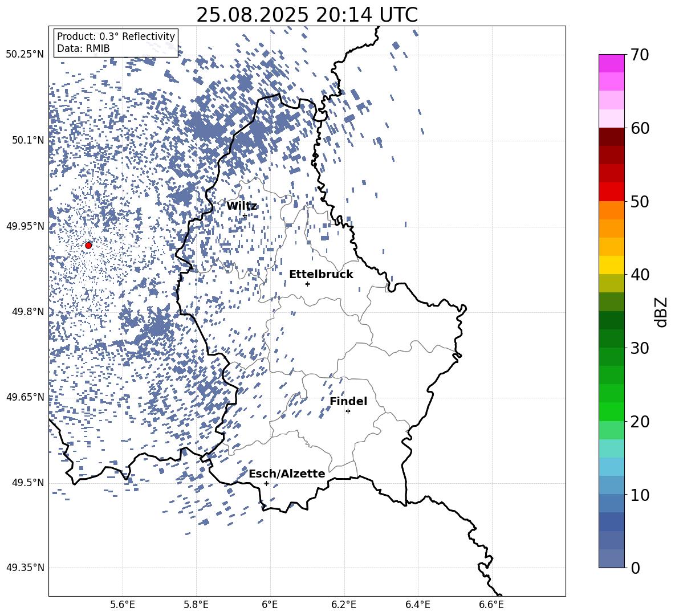Click the Wiltz station cross marker

[245, 216]
